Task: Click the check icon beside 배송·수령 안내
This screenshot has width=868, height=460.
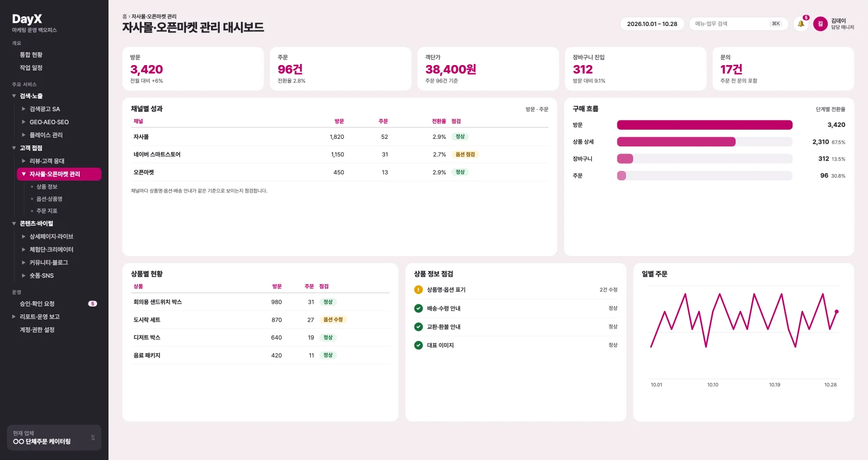Action: pos(418,308)
